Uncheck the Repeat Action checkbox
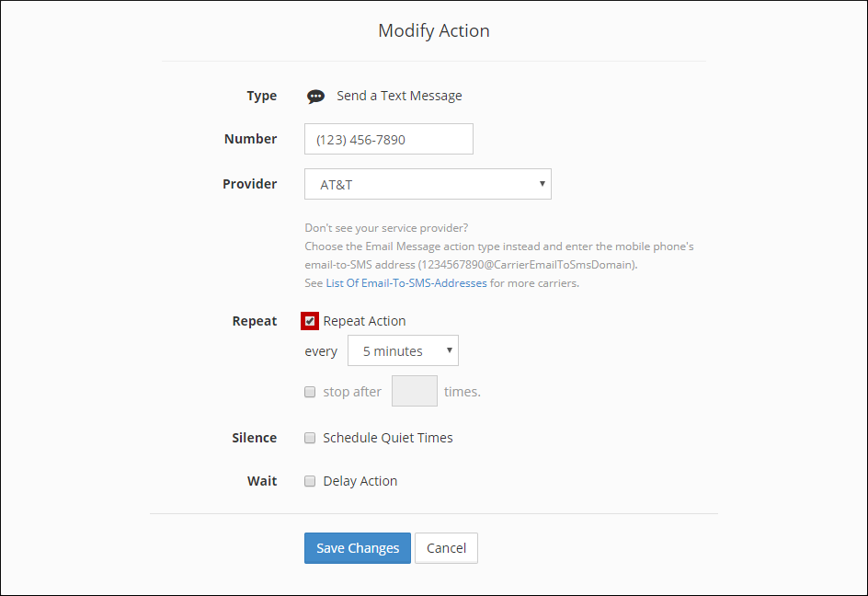Image resolution: width=868 pixels, height=596 pixels. coord(310,321)
